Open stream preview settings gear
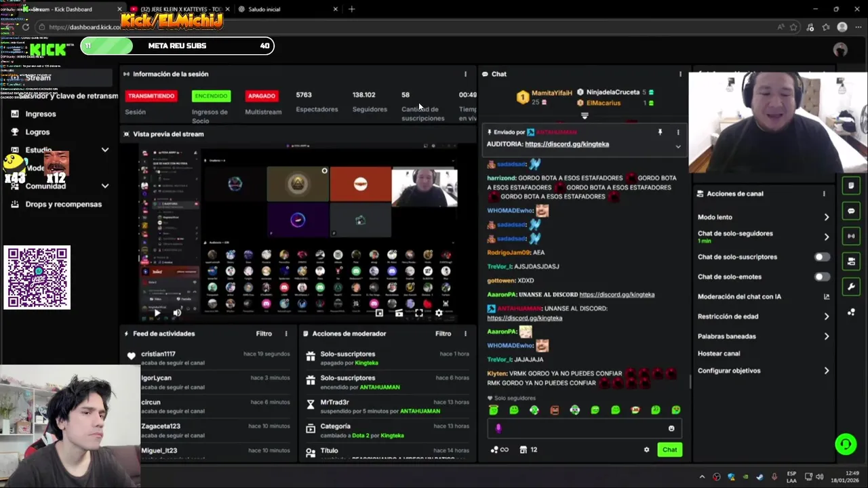 pos(439,313)
